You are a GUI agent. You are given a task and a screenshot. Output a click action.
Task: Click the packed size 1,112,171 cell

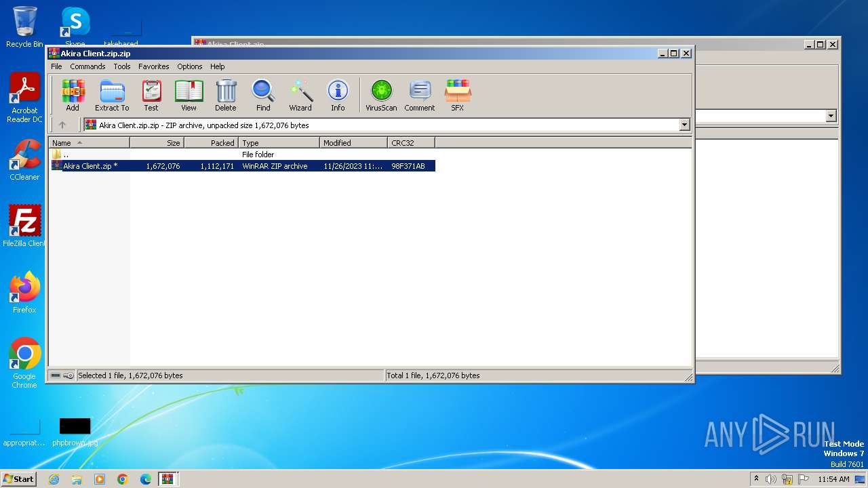[x=217, y=166]
